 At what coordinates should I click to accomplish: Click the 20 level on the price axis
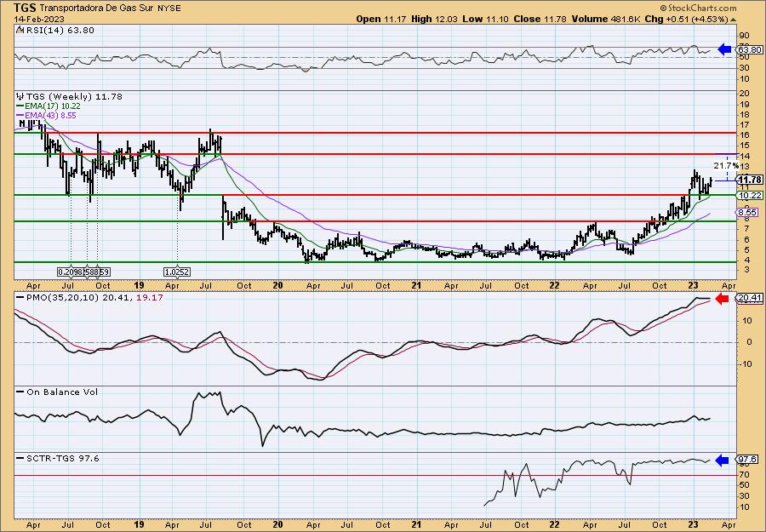click(745, 94)
